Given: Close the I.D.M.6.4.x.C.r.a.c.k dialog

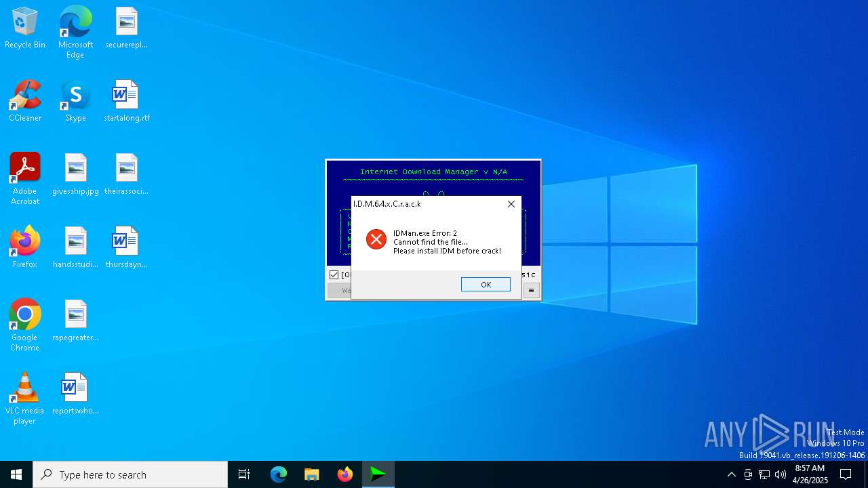Looking at the screenshot, I should pos(511,204).
